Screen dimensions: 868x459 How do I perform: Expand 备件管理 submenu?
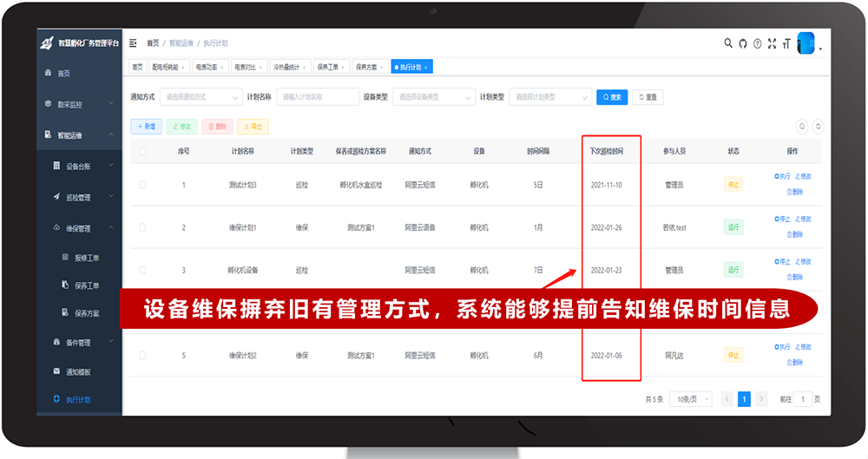(x=80, y=343)
